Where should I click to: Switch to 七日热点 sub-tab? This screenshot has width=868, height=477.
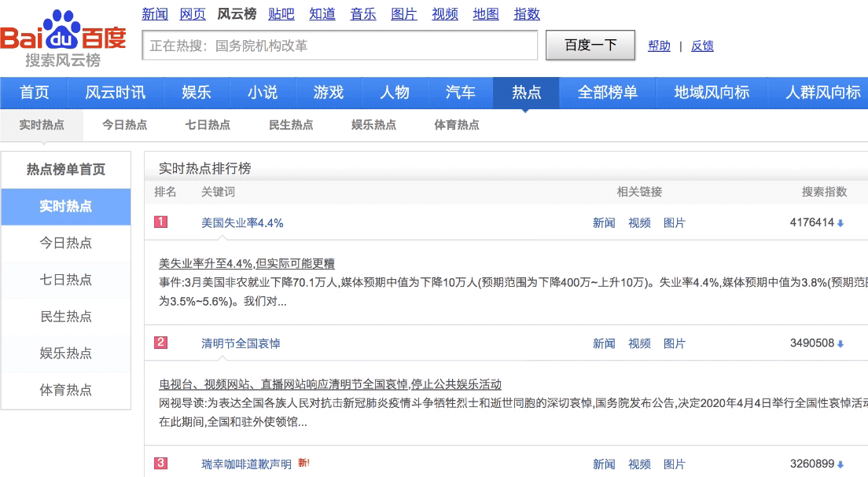[x=208, y=125]
